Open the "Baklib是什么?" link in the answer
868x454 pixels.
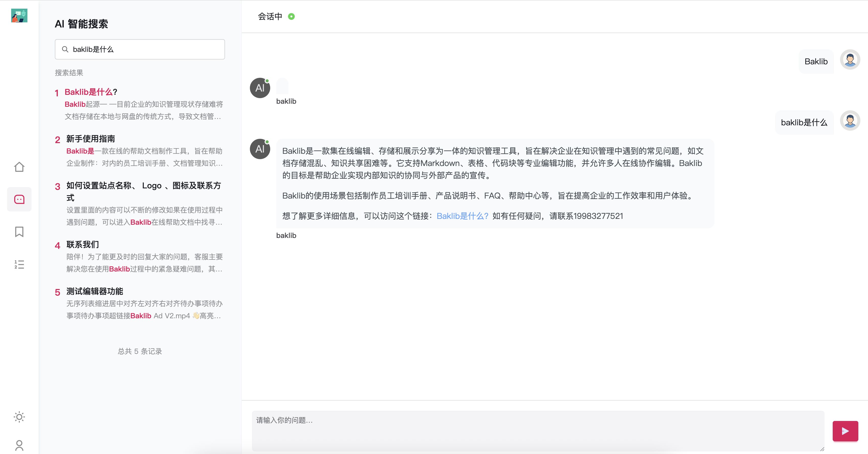tap(462, 216)
